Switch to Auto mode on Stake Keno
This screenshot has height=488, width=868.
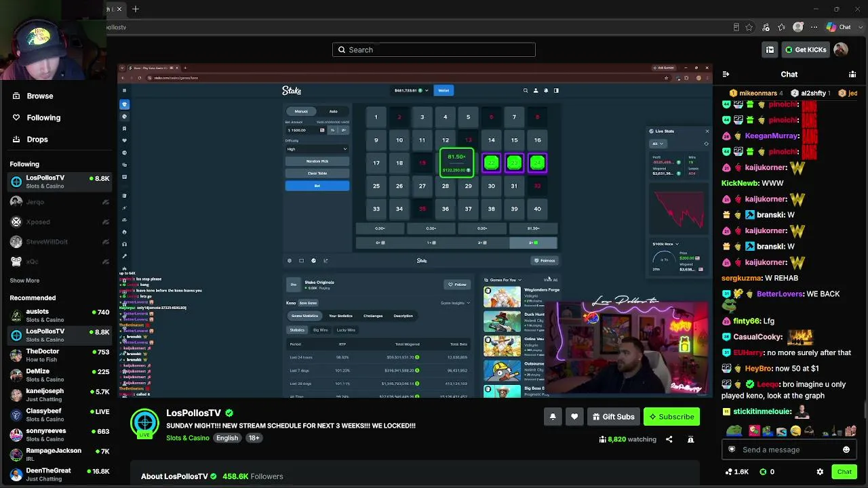point(333,111)
